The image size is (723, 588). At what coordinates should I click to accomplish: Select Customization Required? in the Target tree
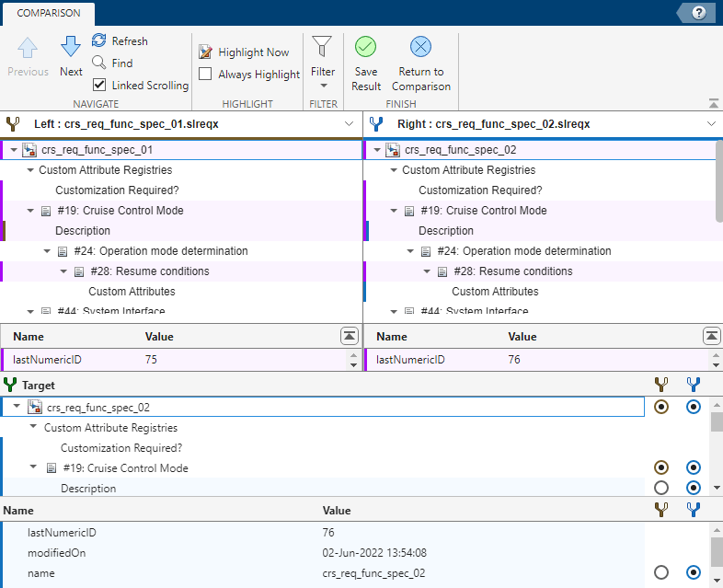(120, 448)
